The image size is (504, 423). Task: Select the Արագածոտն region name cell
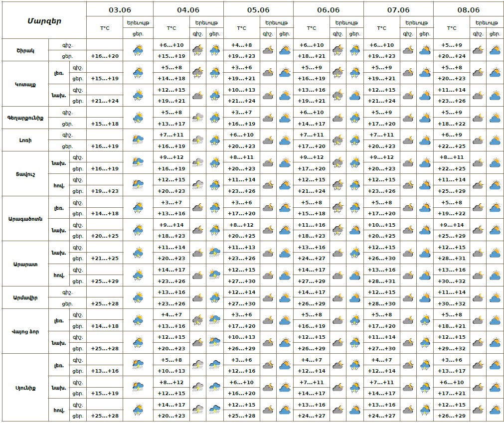[x=25, y=219]
